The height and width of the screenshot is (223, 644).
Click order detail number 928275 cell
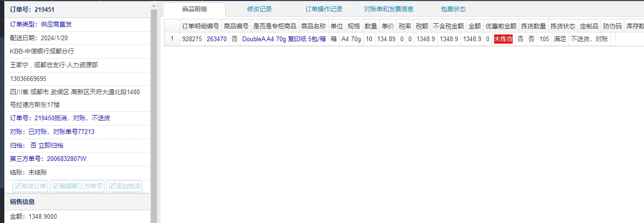[x=192, y=39]
